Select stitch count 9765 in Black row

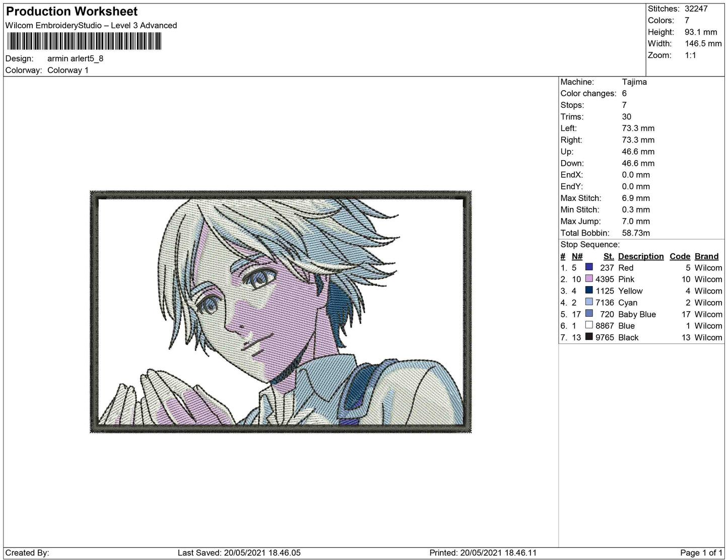(605, 337)
